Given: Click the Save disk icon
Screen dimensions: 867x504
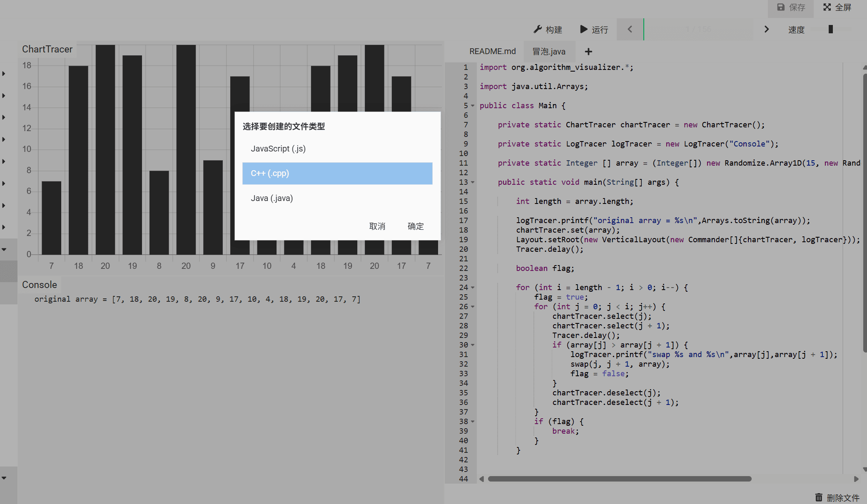Looking at the screenshot, I should coord(781,7).
